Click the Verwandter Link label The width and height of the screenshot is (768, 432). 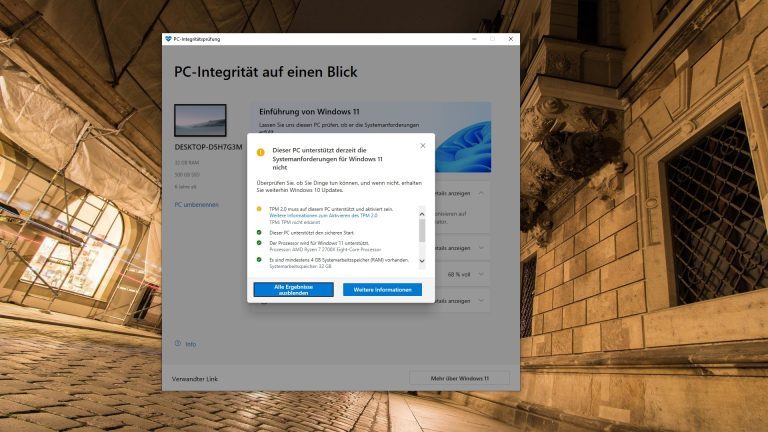pos(195,379)
